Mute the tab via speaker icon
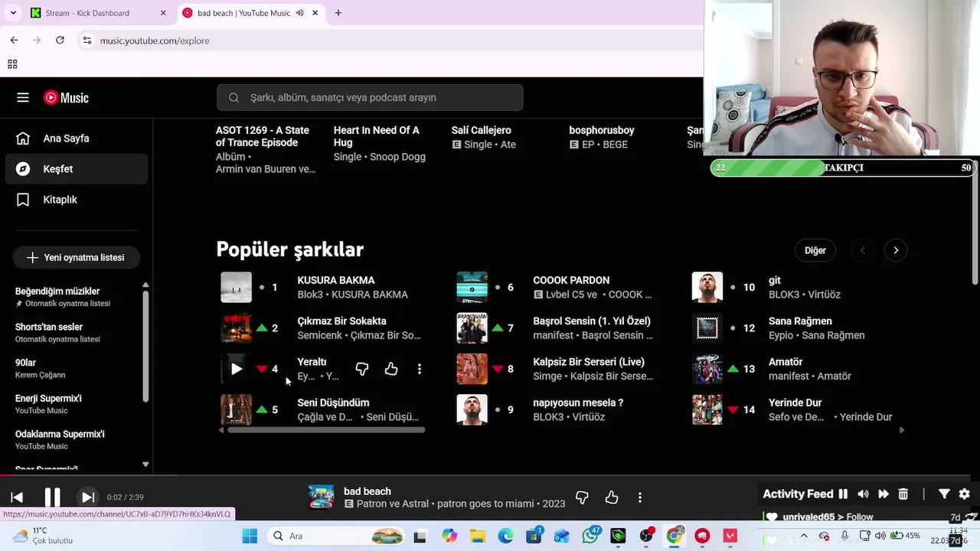980x551 pixels. pos(299,13)
